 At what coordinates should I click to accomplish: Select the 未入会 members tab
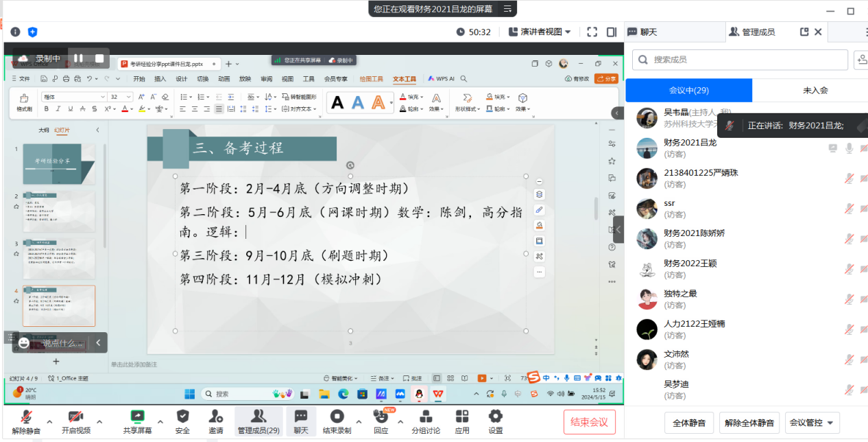(815, 90)
